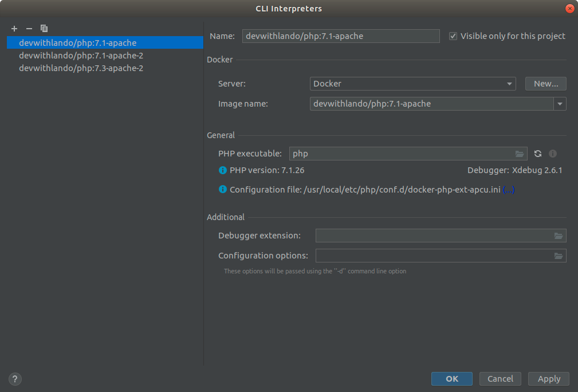Dismiss the dialog with Cancel
The height and width of the screenshot is (392, 578).
[500, 379]
